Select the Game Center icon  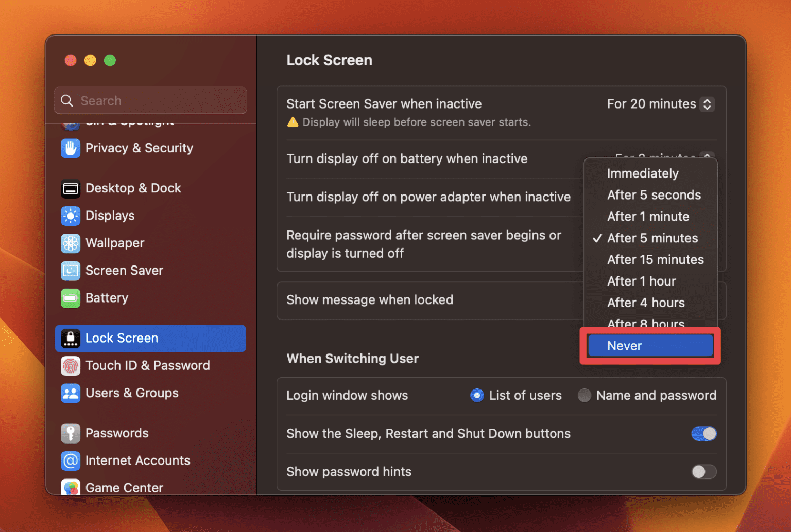71,487
